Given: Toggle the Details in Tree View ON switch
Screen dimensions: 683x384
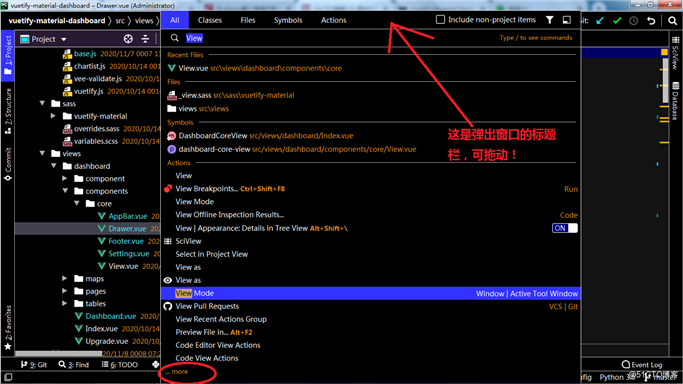Looking at the screenshot, I should (x=565, y=228).
